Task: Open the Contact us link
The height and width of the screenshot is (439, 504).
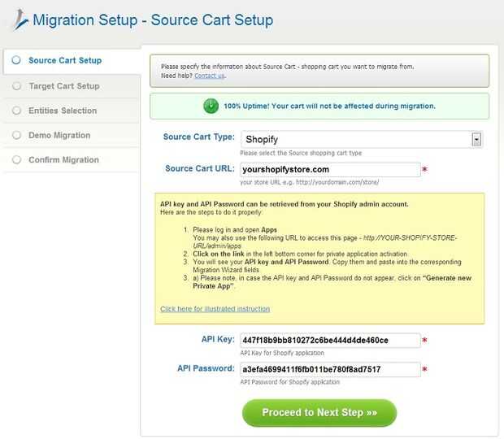Action: [210, 76]
